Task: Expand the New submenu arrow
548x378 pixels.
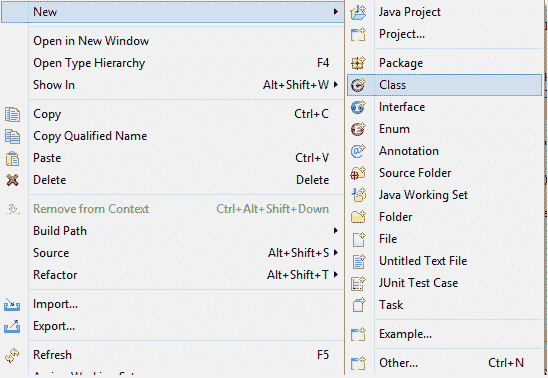Action: coord(336,12)
